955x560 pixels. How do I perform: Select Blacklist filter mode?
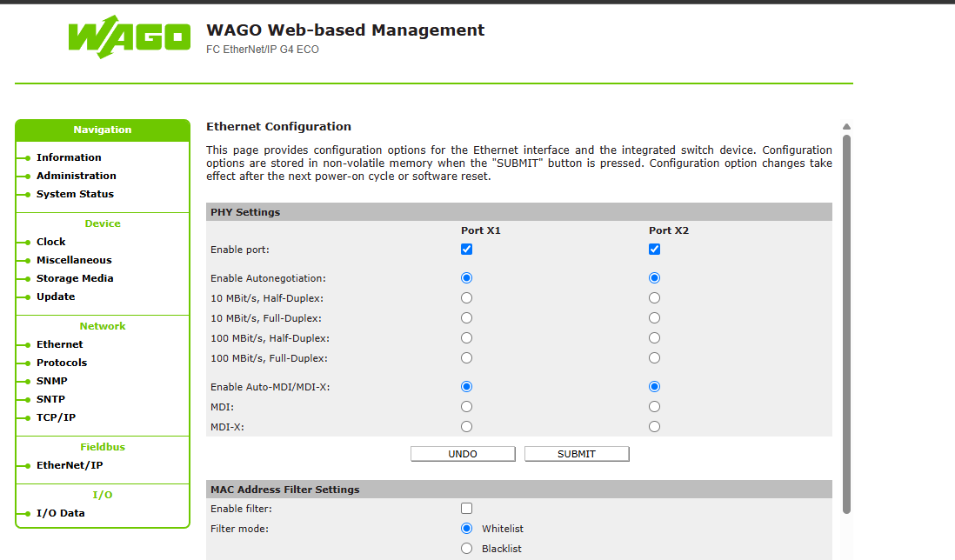tap(467, 549)
